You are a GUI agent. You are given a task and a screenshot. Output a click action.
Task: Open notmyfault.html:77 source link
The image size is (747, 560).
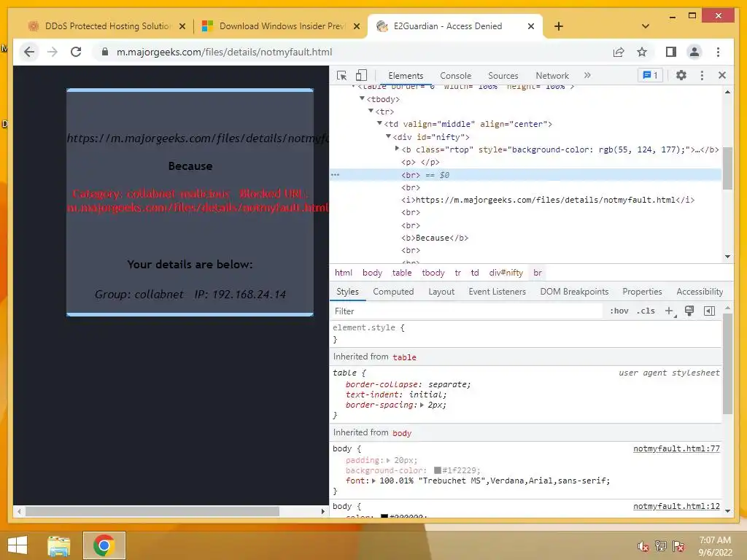(676, 448)
